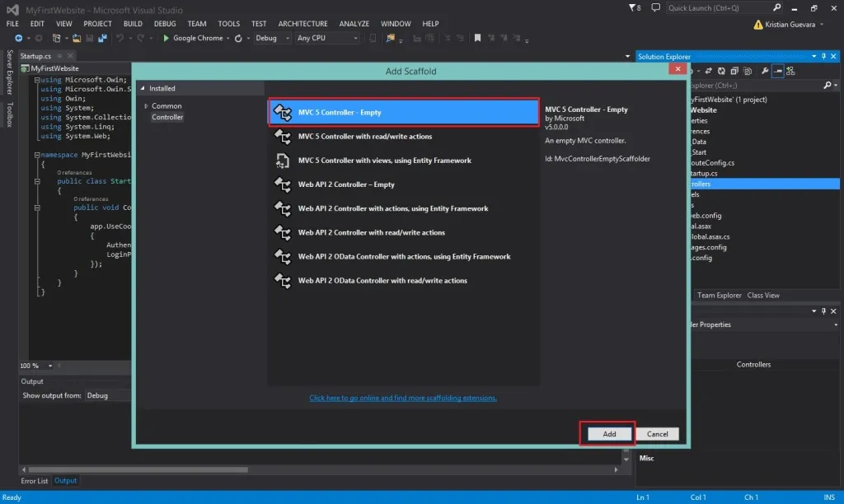The image size is (844, 504).
Task: Click the New Project toolbar icon
Action: click(56, 38)
